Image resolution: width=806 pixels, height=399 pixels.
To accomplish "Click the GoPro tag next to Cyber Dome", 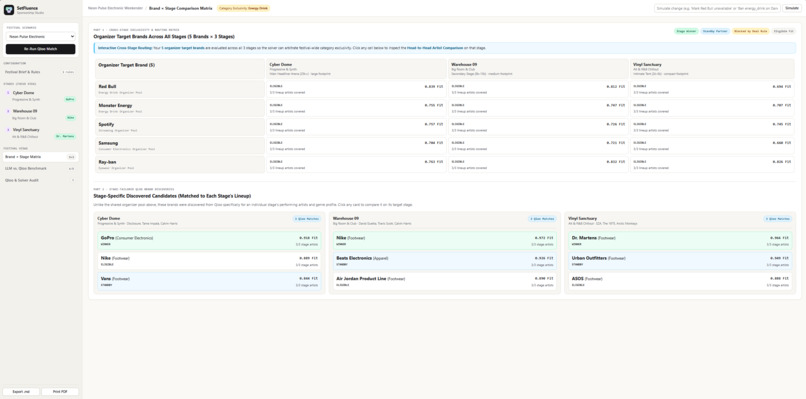I will pos(70,99).
